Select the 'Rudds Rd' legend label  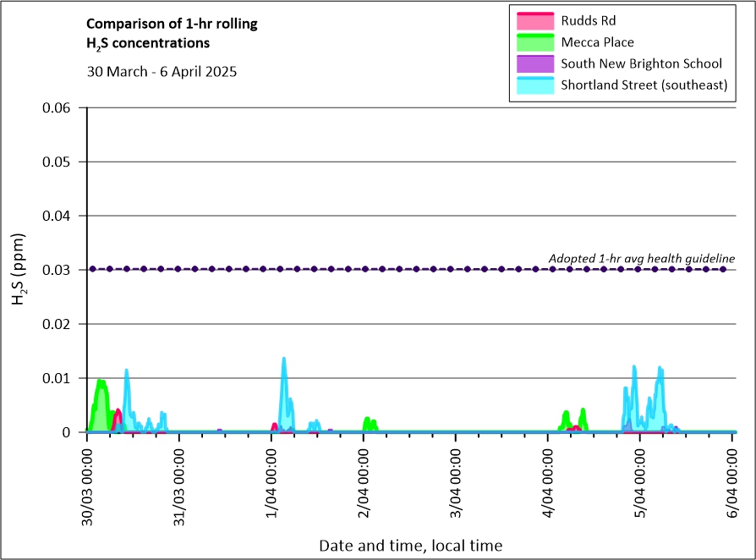[589, 20]
